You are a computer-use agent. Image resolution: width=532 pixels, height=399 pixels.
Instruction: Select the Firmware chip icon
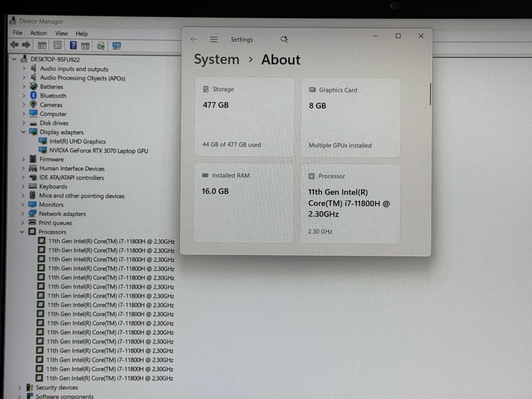coord(33,159)
